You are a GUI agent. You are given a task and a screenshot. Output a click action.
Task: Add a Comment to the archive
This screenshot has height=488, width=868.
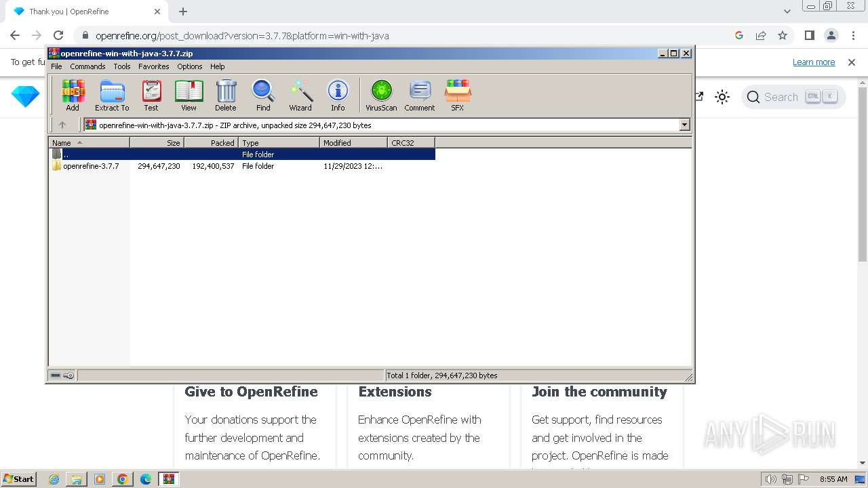click(420, 95)
